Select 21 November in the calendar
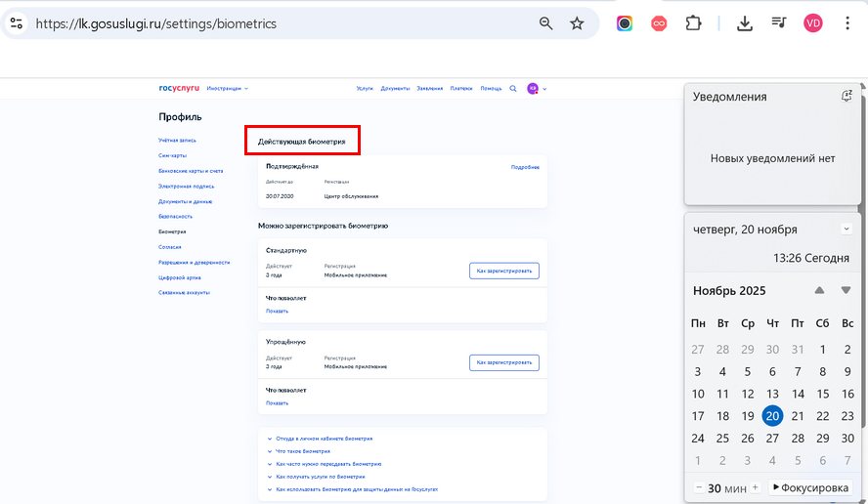 [798, 416]
